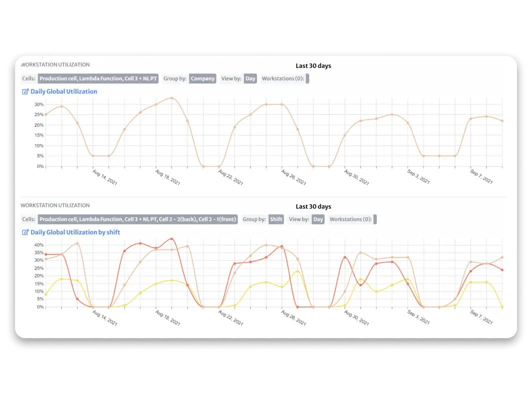The height and width of the screenshot is (394, 532).
Task: Click the edit icon beside Daily Global Utilization by shift
Action: [24, 231]
